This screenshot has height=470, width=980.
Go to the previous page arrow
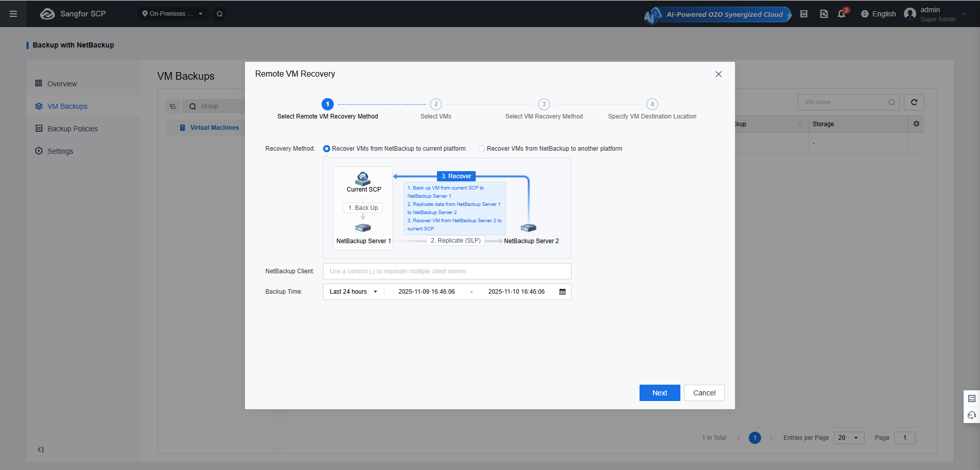(739, 438)
